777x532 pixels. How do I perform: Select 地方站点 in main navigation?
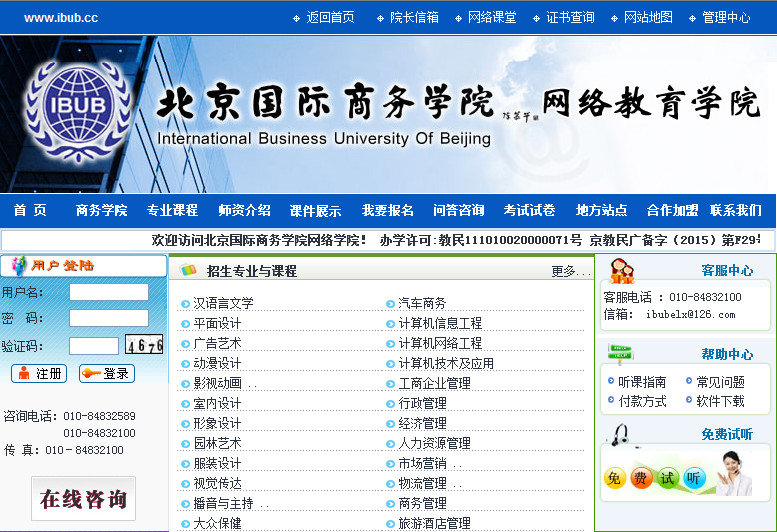pyautogui.click(x=602, y=210)
